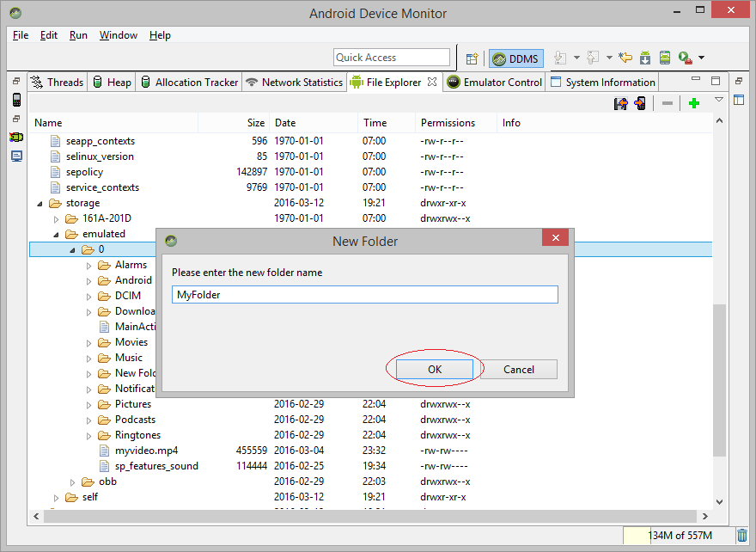Click the new folder name input field
The image size is (756, 552).
click(365, 294)
